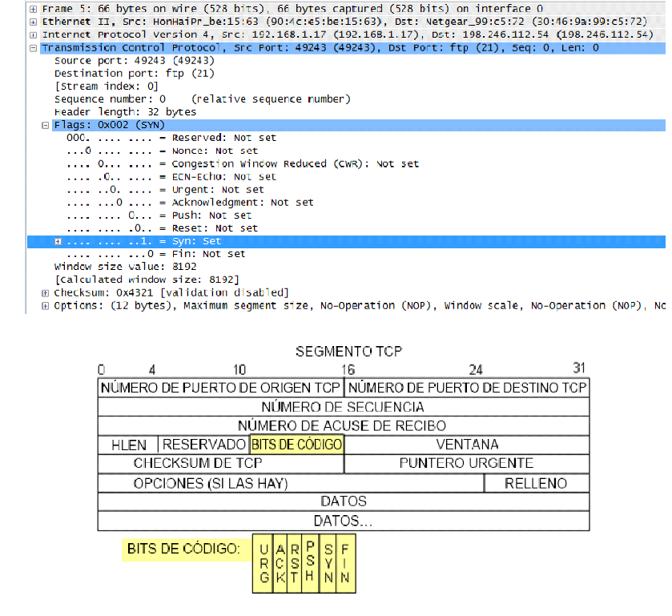This screenshot has width=672, height=616.
Task: Click the URG flag box
Action: tap(262, 563)
